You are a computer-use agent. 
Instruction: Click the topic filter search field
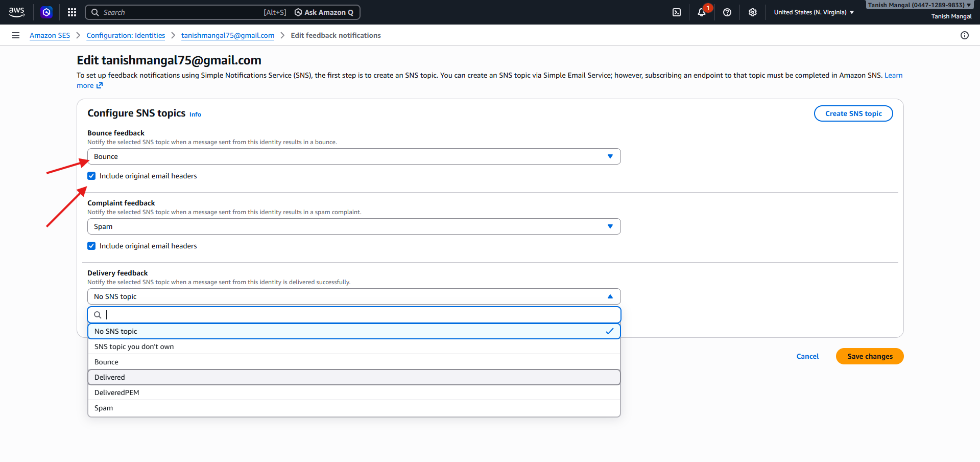357,315
